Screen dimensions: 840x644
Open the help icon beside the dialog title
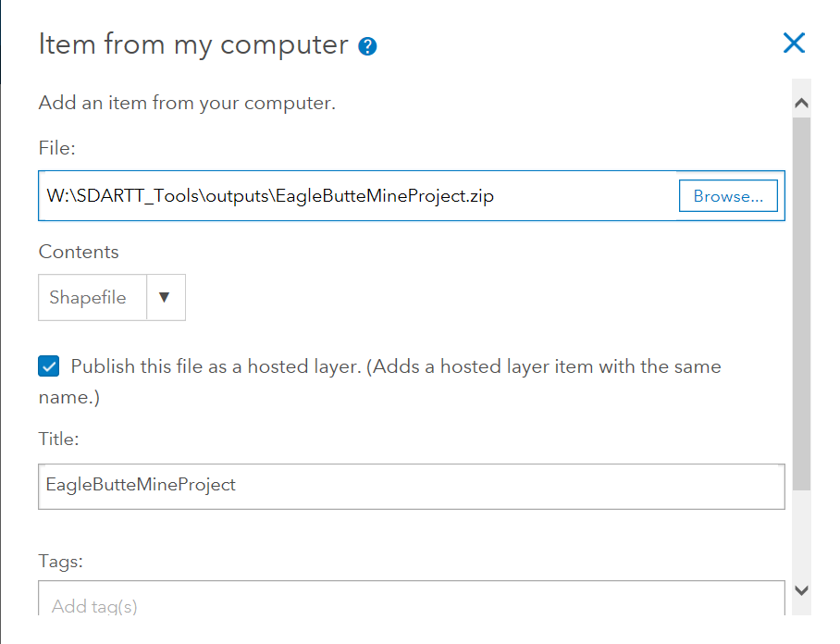[x=367, y=46]
